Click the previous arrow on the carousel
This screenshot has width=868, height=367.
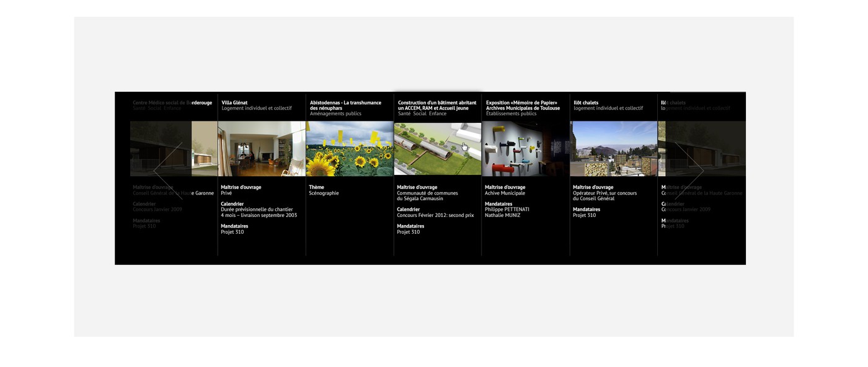pos(167,170)
